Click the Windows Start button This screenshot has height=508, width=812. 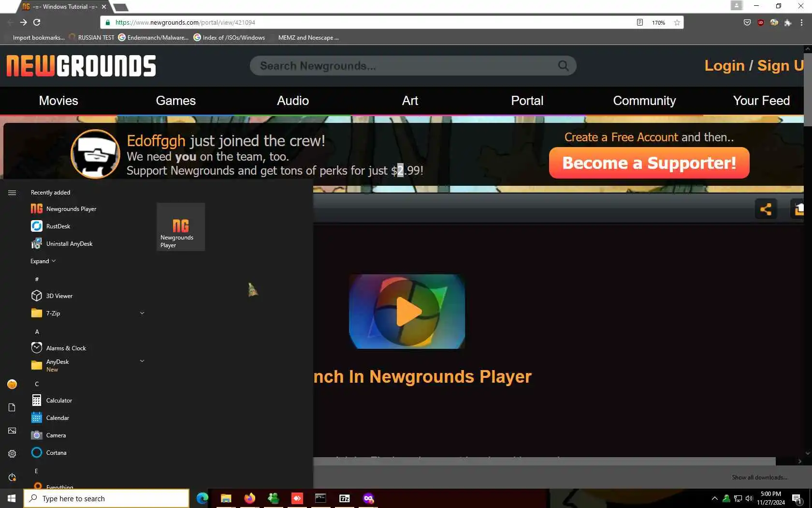12,498
